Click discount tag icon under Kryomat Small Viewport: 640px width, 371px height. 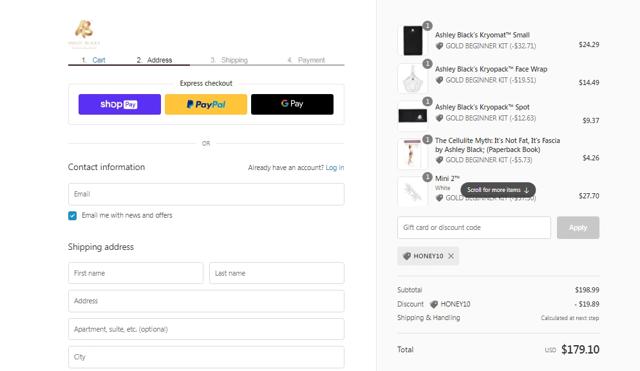point(439,46)
